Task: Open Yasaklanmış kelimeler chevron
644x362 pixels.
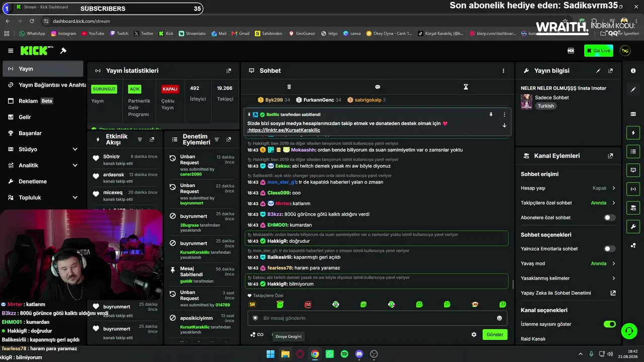Action: [x=613, y=278]
